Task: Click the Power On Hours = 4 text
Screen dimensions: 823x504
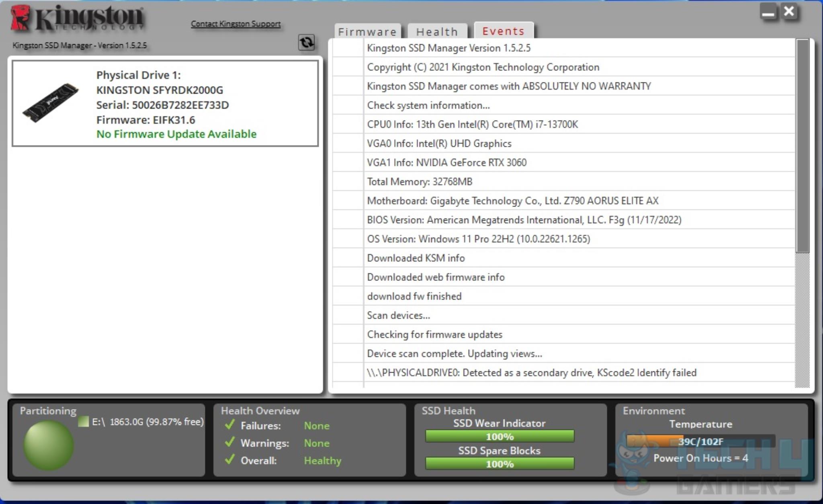Action: [x=701, y=458]
